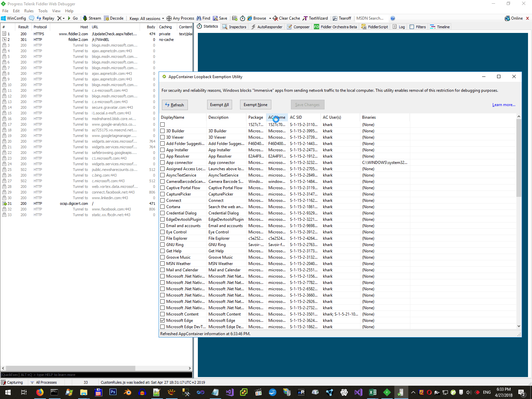Expand the hidden system tray icons
The height and width of the screenshot is (399, 532).
[x=413, y=392]
